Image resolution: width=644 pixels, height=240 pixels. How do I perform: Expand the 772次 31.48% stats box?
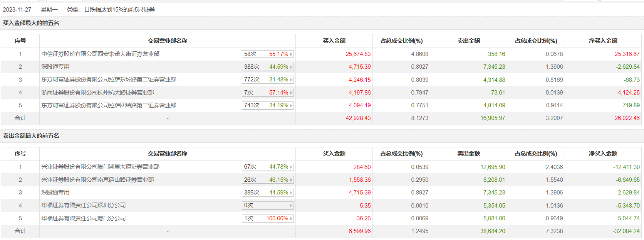[268, 80]
